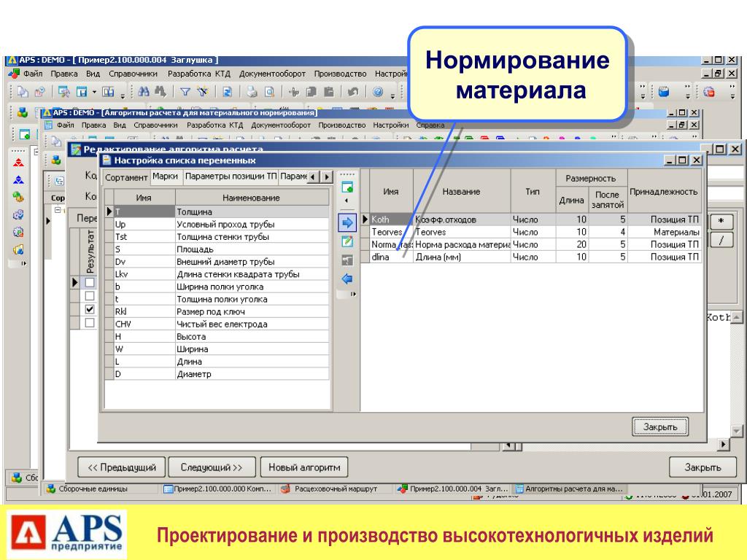Click the new variable icon with green plus
747x560 pixels.
(x=347, y=187)
